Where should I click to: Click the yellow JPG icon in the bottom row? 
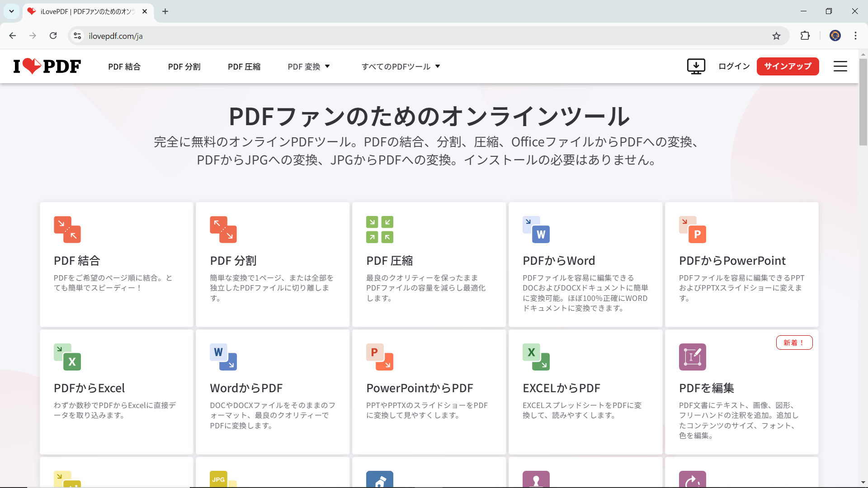click(223, 479)
